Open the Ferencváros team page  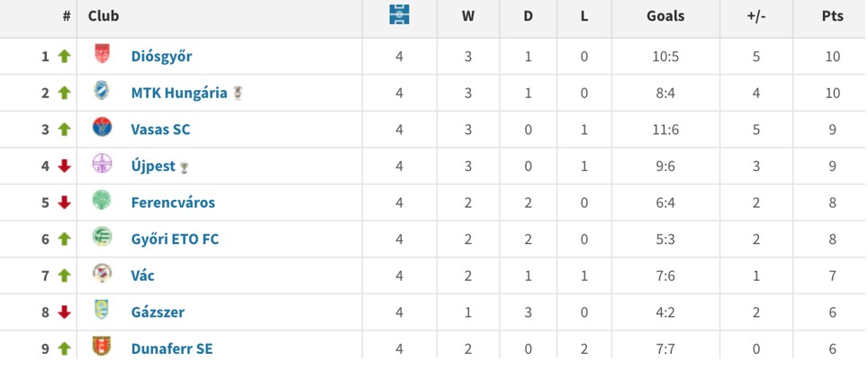click(173, 203)
